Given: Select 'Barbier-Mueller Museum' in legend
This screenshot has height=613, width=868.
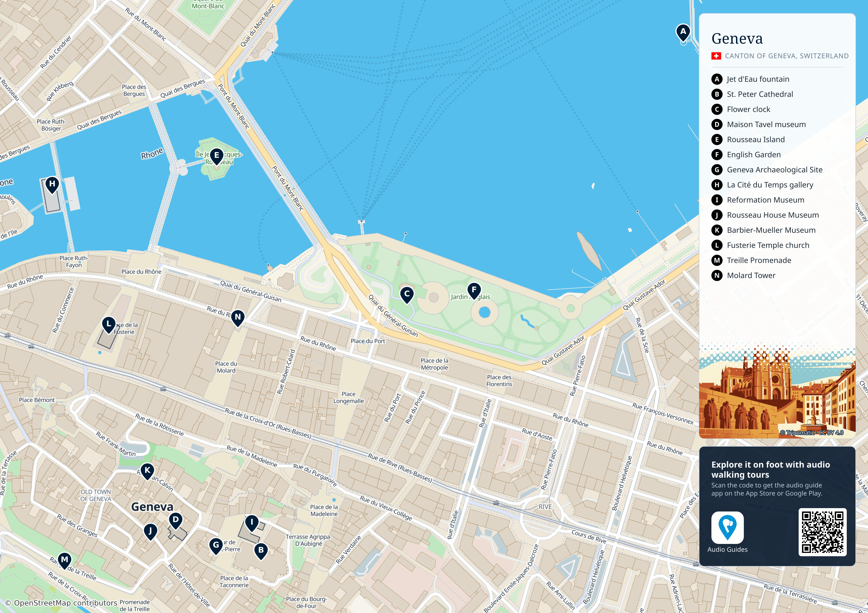Looking at the screenshot, I should pyautogui.click(x=771, y=230).
